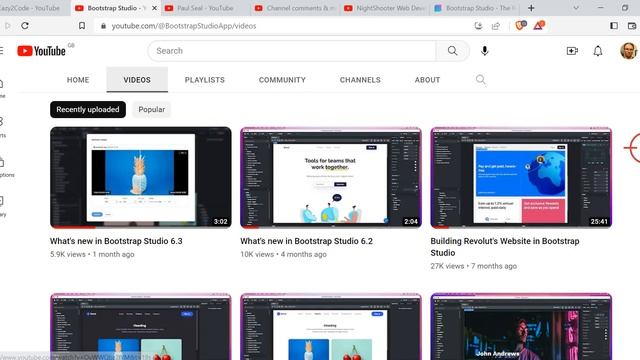Click the padlock site info icon
The width and height of the screenshot is (640, 360).
103,26
